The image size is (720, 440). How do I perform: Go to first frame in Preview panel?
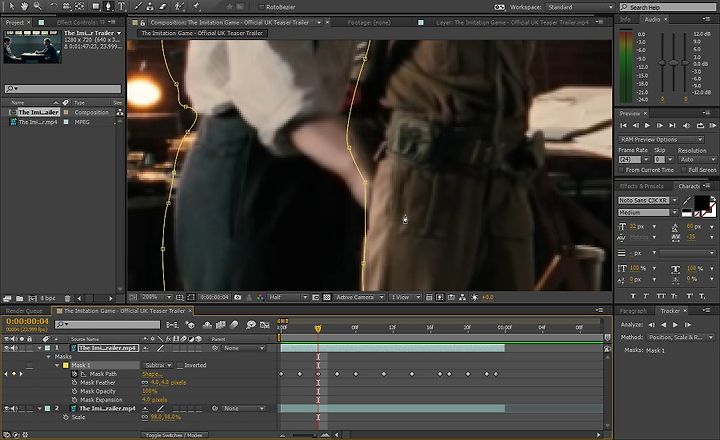(623, 125)
